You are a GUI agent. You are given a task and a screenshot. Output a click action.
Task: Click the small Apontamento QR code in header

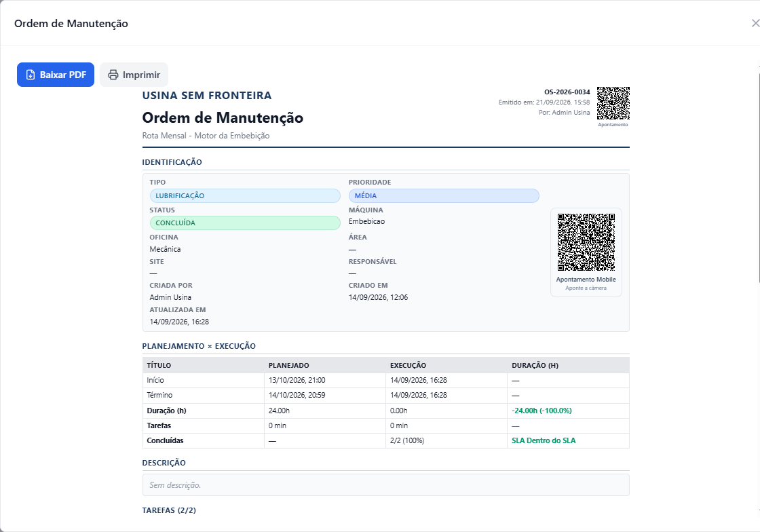click(x=613, y=103)
